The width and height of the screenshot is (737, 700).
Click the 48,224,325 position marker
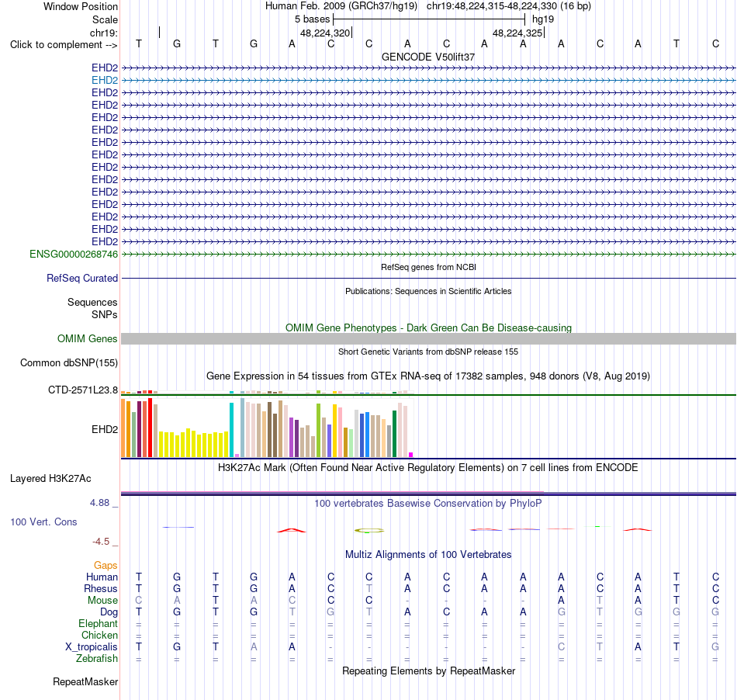click(x=517, y=33)
